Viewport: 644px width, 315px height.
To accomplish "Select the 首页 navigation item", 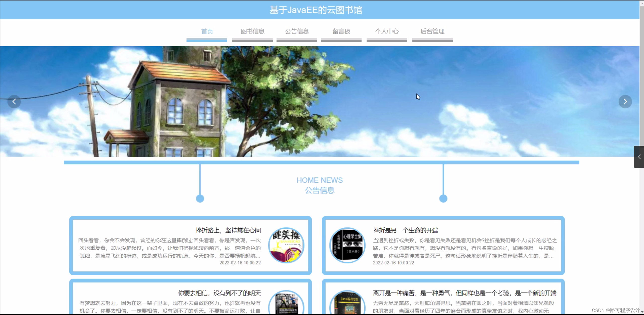I will point(207,31).
